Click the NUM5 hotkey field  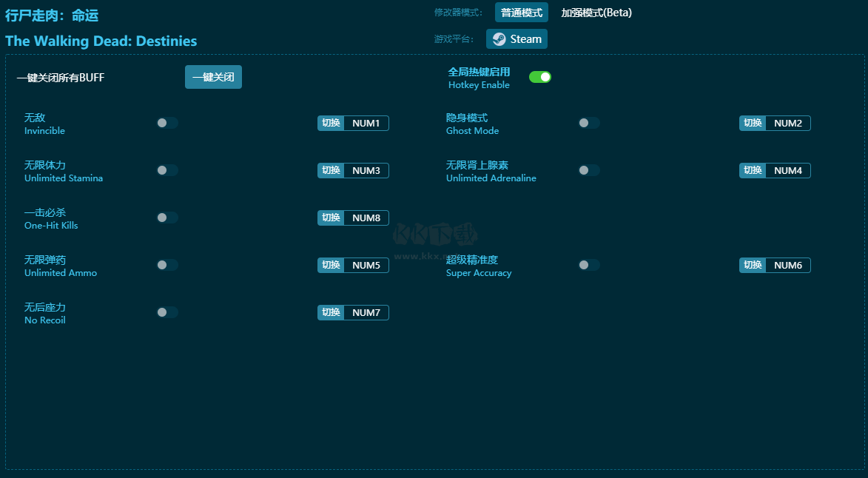[366, 265]
